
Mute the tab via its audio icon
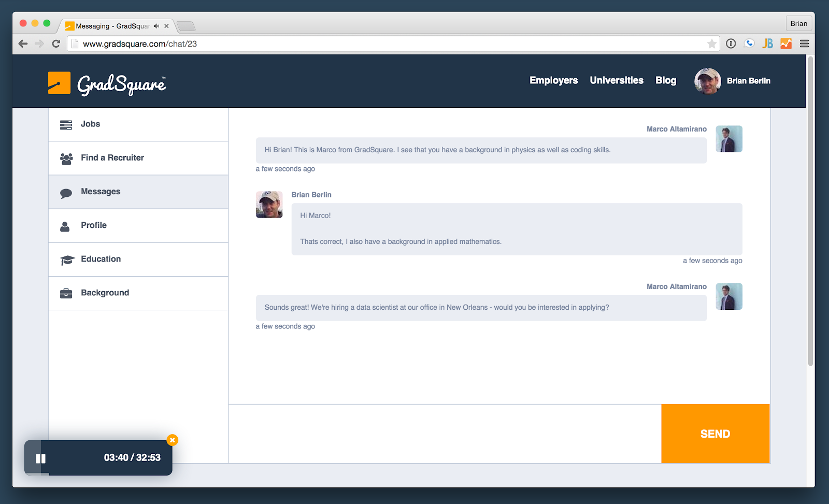156,26
